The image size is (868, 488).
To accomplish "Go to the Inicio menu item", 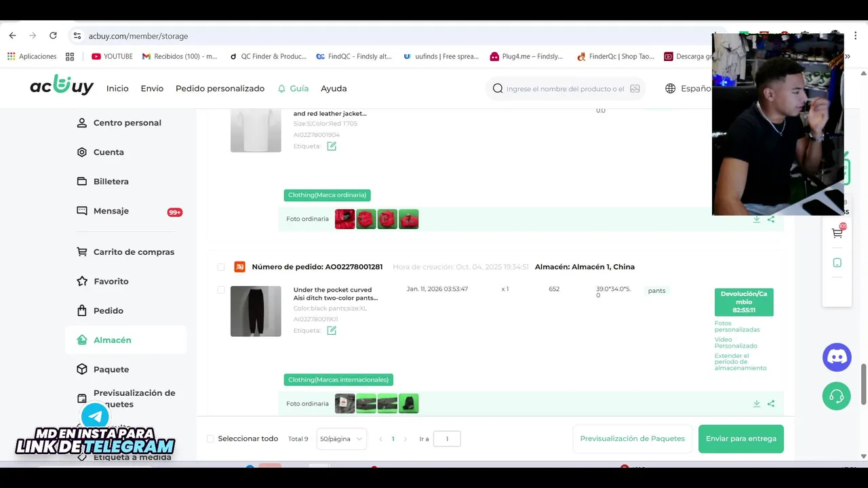I will pyautogui.click(x=117, y=88).
